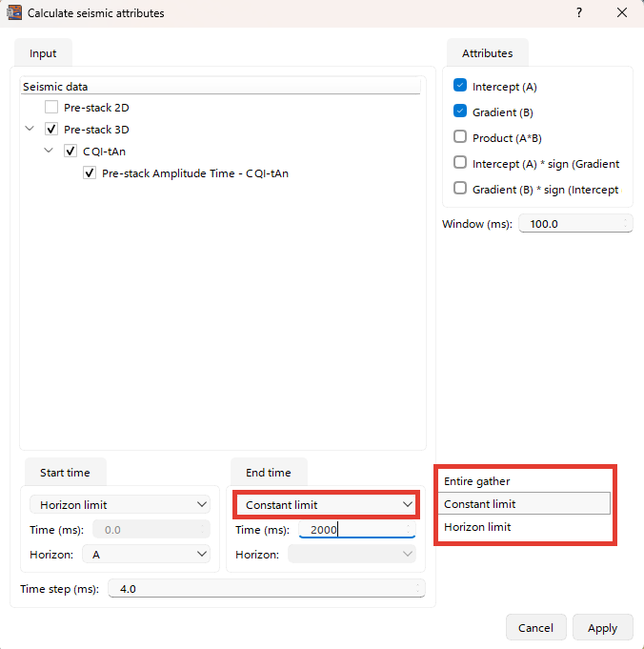Switch to the Input tab

click(43, 53)
